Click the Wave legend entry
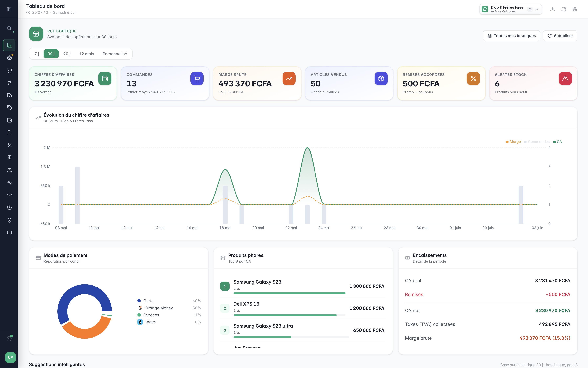Screen dimensions: 588x368 point(169,322)
